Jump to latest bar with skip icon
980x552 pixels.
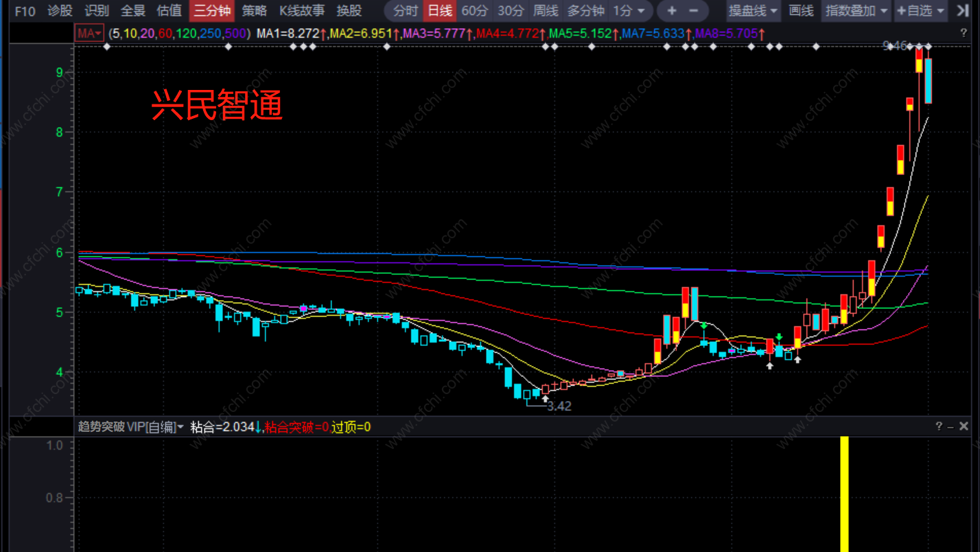961,11
